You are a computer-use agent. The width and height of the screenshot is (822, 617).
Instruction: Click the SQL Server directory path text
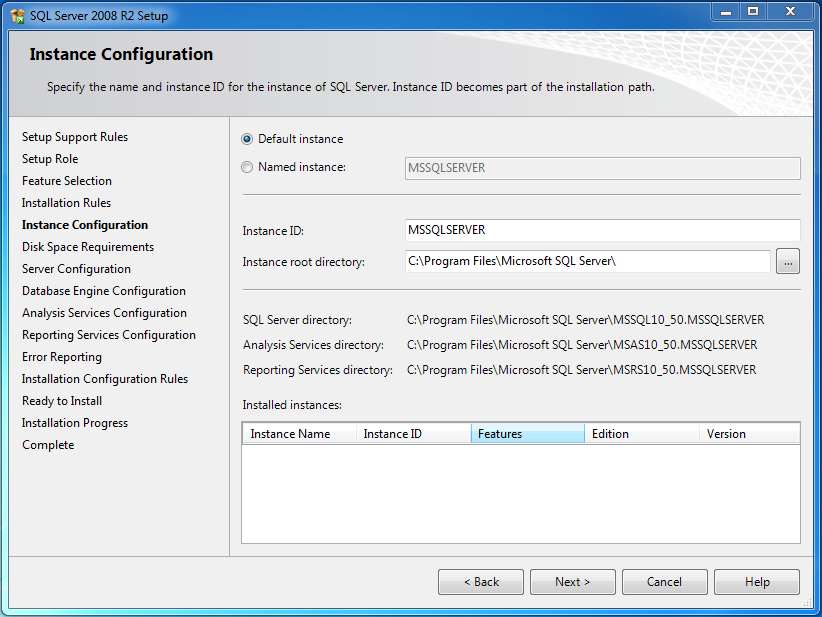[586, 320]
